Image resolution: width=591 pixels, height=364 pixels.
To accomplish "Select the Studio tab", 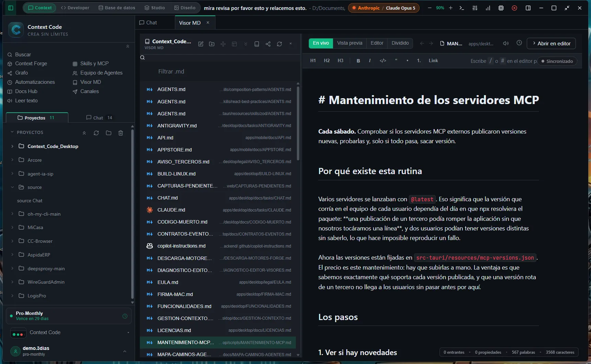I will pos(155,8).
